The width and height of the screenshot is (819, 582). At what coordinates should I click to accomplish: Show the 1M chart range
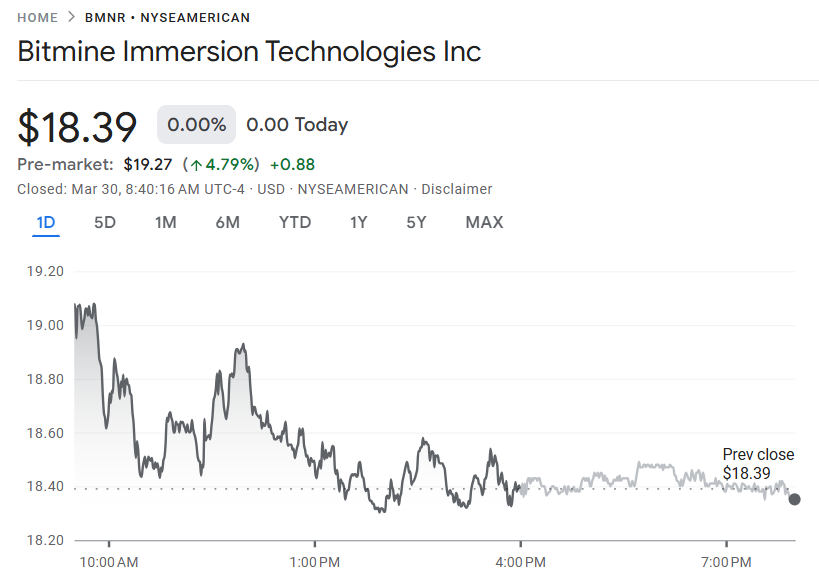[166, 222]
